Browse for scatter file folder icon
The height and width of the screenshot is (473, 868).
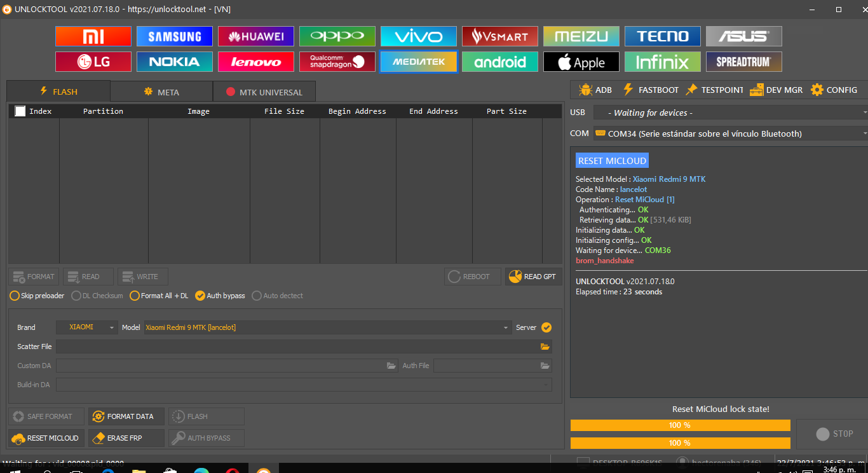pos(545,346)
